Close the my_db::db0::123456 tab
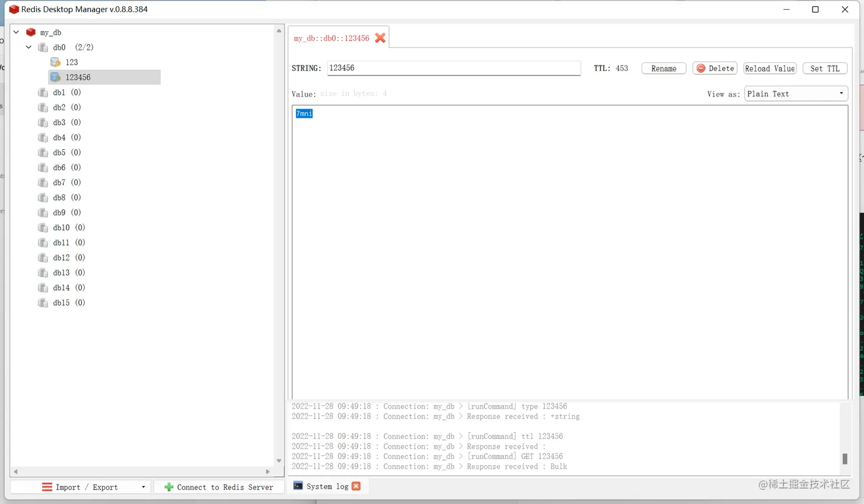The height and width of the screenshot is (504, 864). click(x=380, y=38)
